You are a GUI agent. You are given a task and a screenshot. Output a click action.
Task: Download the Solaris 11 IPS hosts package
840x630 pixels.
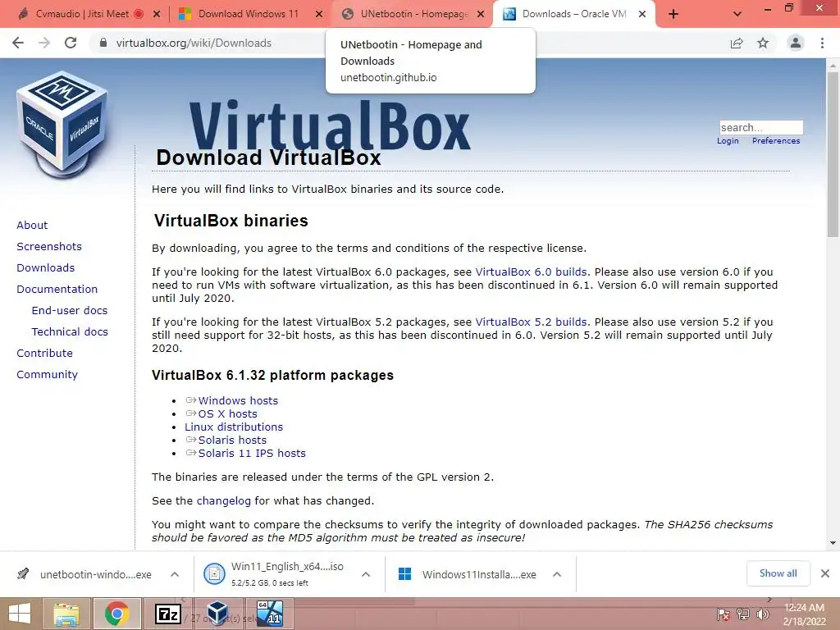[252, 453]
